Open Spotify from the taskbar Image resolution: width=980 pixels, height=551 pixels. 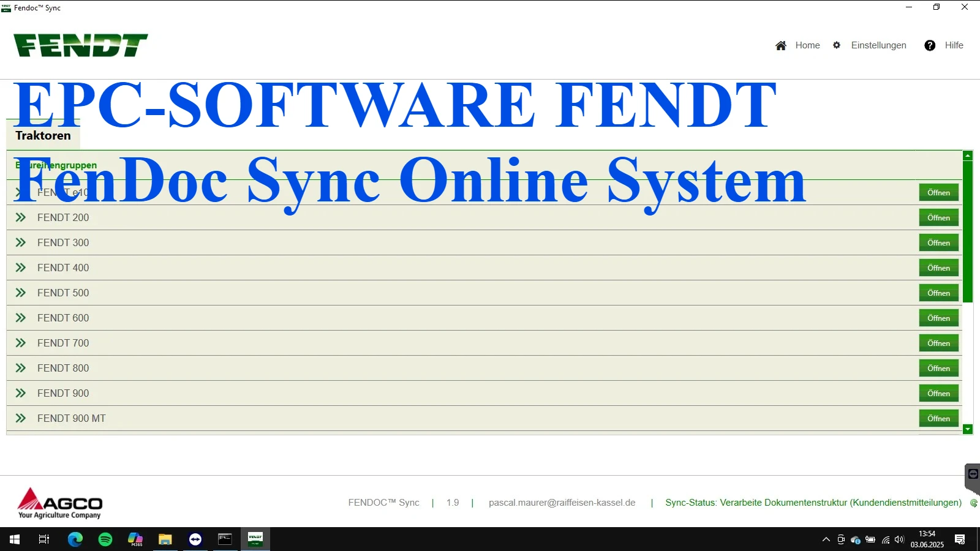105,539
